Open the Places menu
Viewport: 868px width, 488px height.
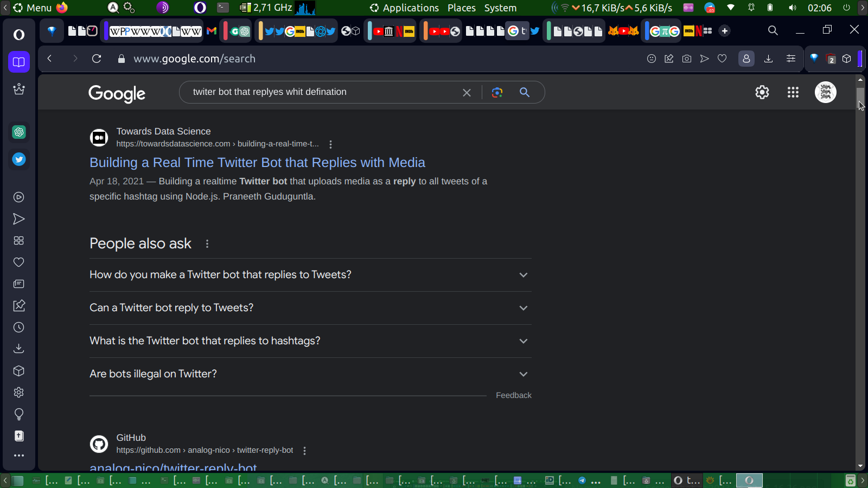pos(462,8)
